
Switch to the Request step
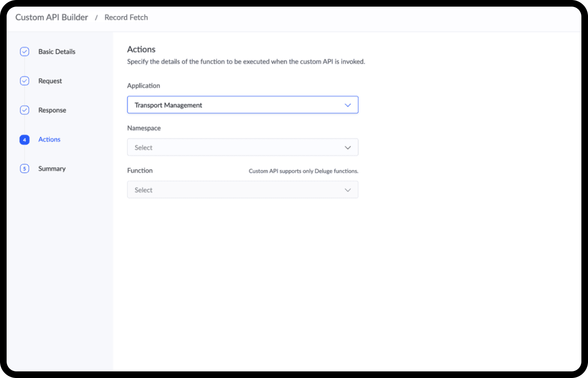[x=50, y=81]
